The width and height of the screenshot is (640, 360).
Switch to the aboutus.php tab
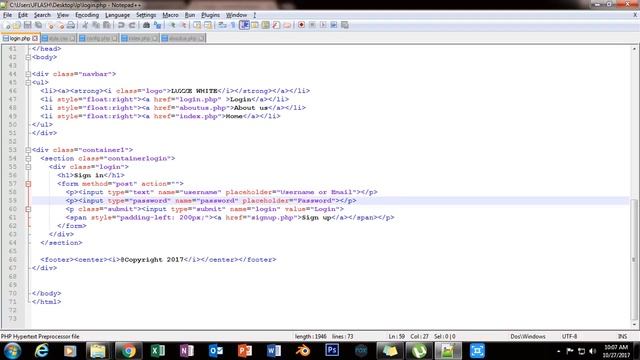(x=183, y=38)
